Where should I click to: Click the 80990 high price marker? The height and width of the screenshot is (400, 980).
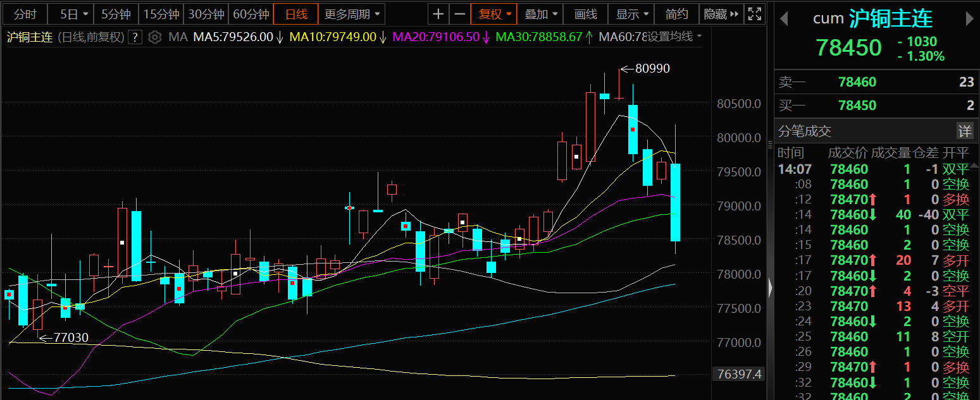(x=652, y=69)
